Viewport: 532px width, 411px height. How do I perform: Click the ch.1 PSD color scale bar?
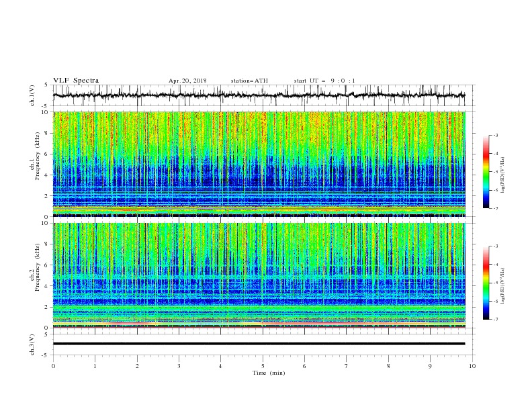(486, 172)
